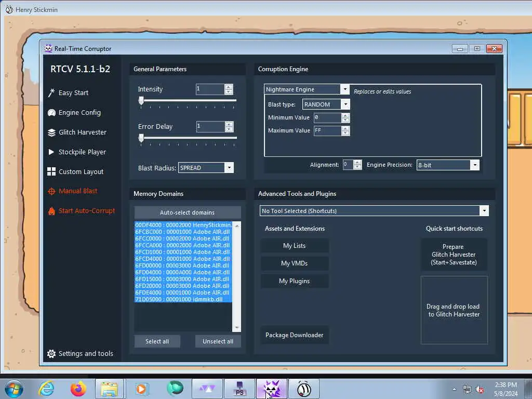
Task: Click the Real-Time Corruptor title bar icon
Action: [48, 48]
